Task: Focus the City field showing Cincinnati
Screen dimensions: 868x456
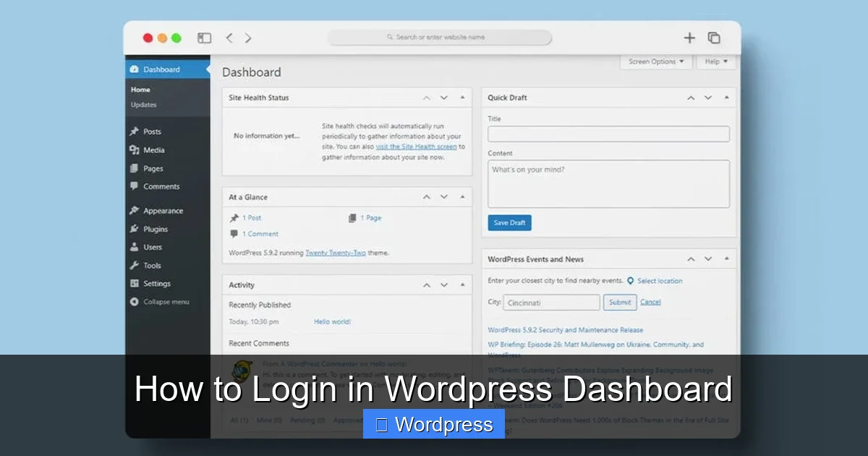Action: 552,303
